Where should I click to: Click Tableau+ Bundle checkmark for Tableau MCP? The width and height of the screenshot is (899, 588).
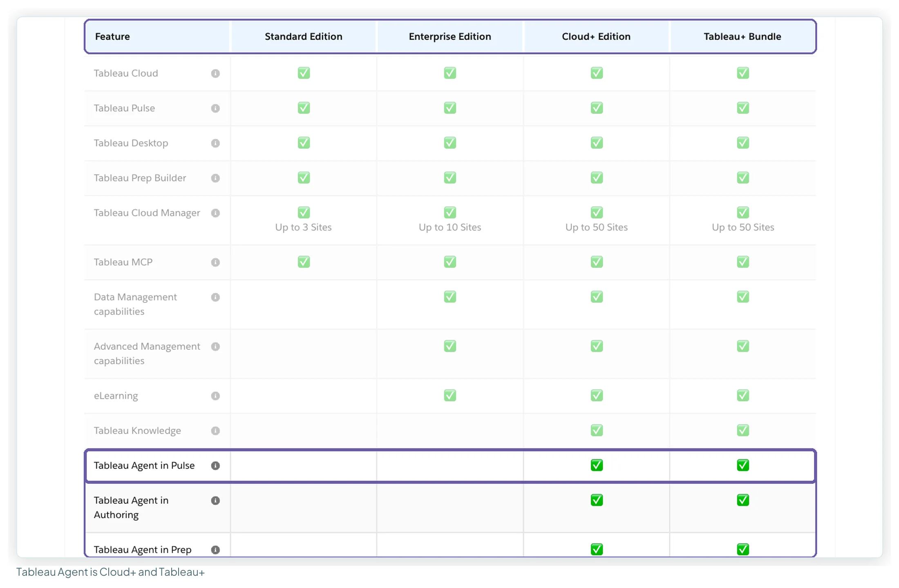743,262
